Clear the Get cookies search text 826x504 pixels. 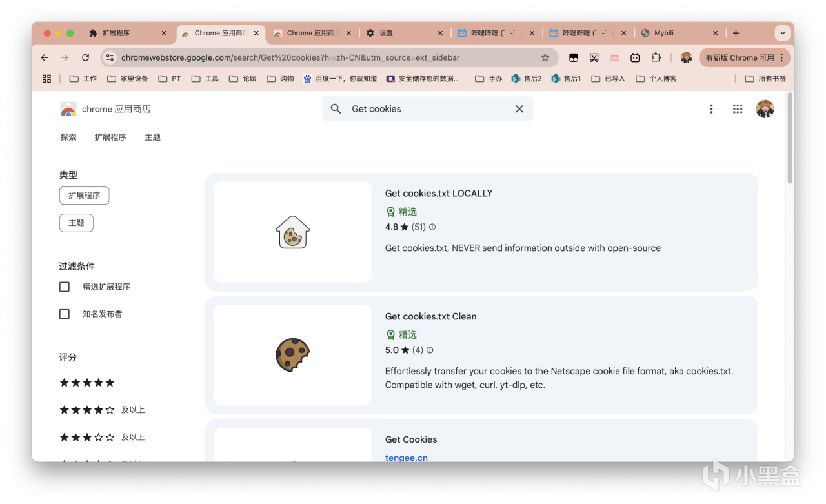point(519,109)
